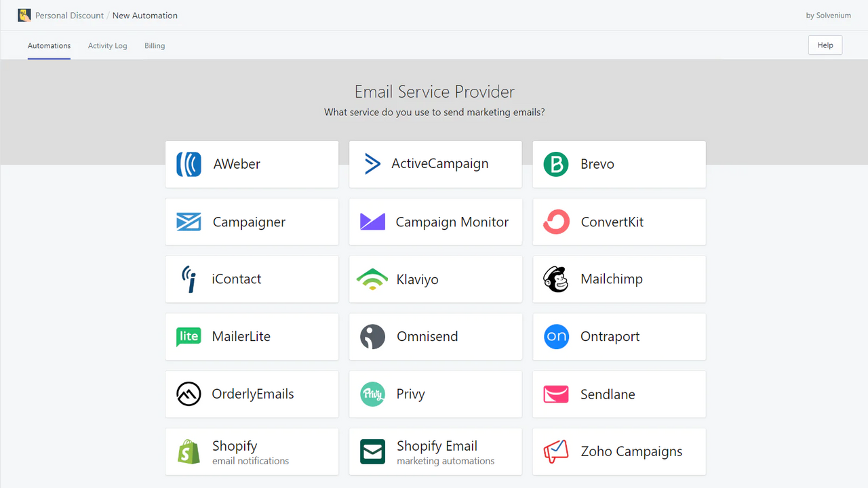Click the Privy circular icon
868x488 pixels.
click(x=372, y=394)
